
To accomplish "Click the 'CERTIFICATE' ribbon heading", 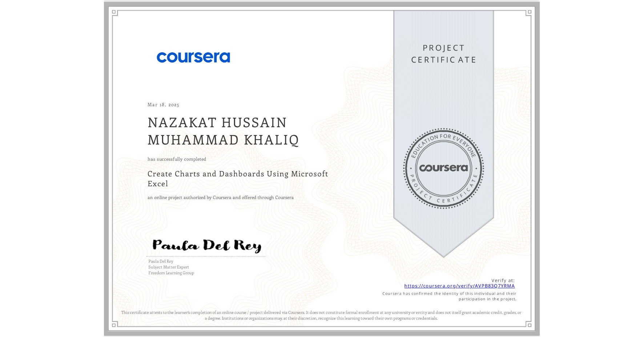I will tap(443, 60).
